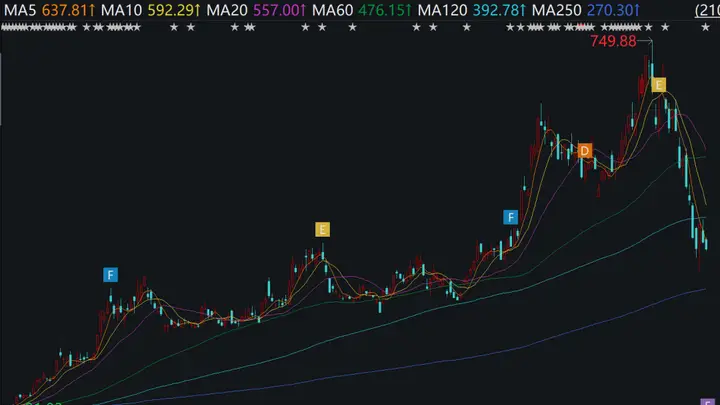Open the yellow E marker far from 749.88
The height and width of the screenshot is (405, 720).
[322, 230]
